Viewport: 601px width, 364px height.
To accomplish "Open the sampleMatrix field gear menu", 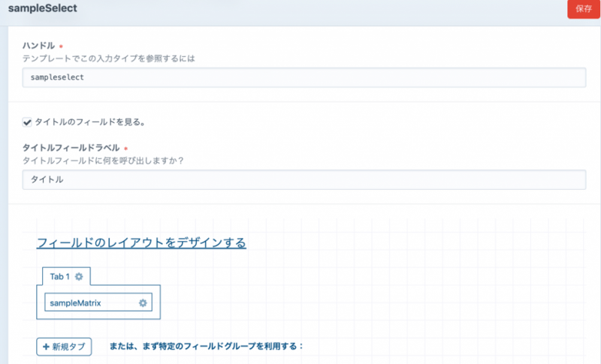I will click(x=143, y=302).
